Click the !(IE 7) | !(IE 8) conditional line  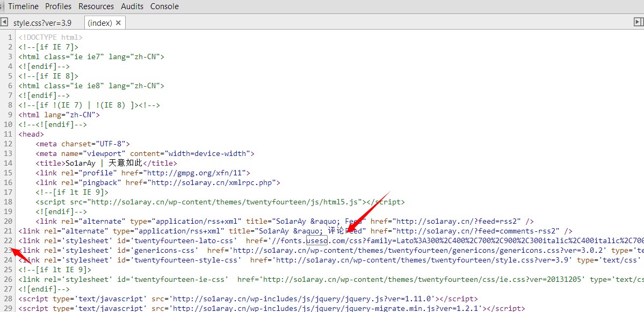(89, 105)
